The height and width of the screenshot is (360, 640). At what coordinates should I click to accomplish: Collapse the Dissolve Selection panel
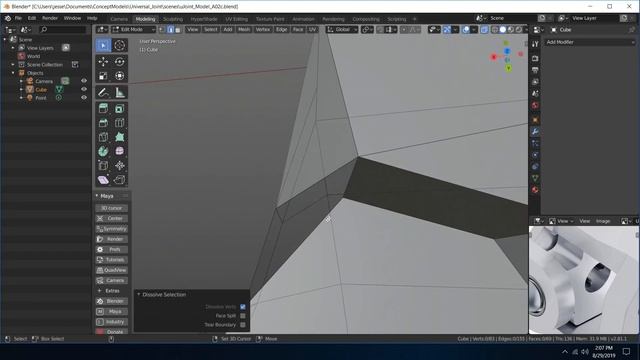139,294
